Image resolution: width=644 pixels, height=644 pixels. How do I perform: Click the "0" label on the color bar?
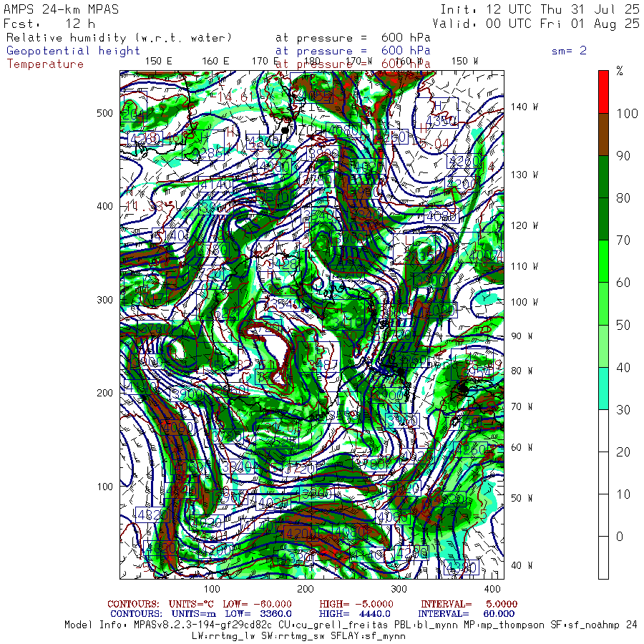pyautogui.click(x=620, y=537)
